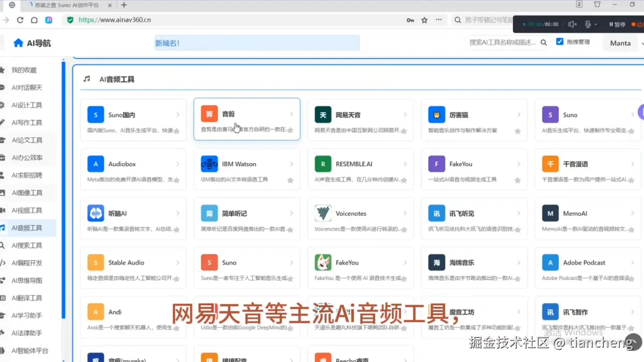The height and width of the screenshot is (362, 644).
Task: Select the Stable Audio tool icon
Action: point(96,262)
